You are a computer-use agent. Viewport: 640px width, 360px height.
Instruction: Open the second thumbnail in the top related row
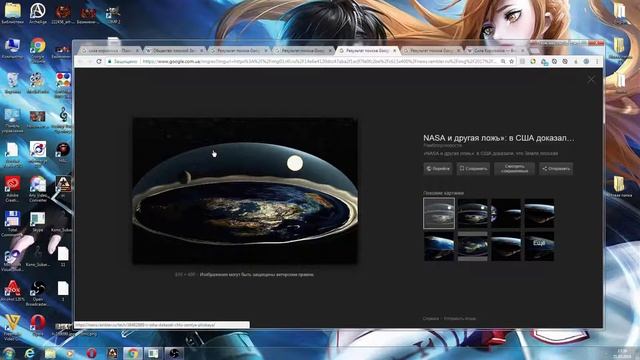(472, 213)
